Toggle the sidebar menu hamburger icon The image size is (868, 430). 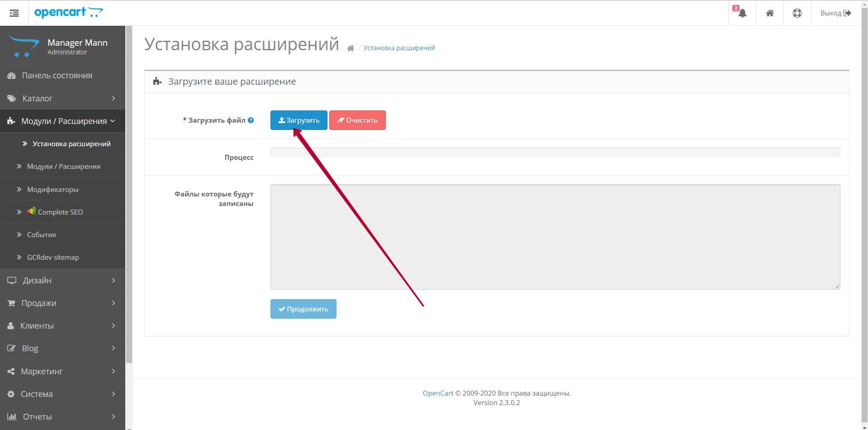[14, 13]
